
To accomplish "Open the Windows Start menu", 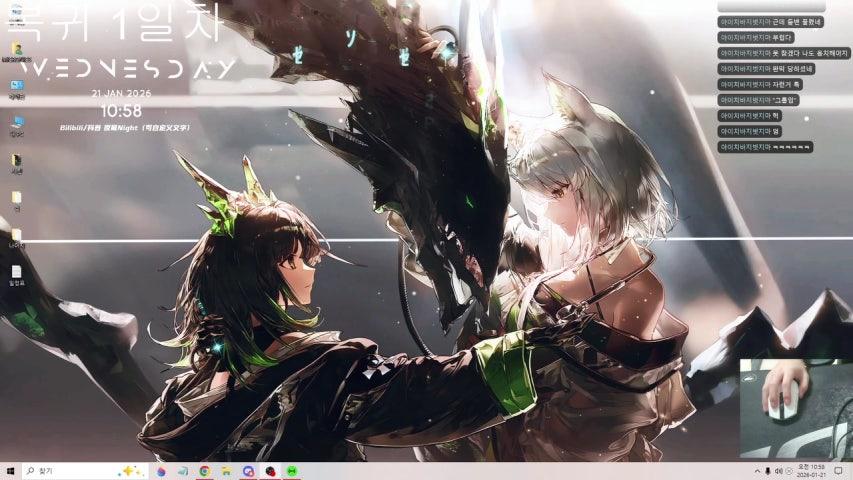I will point(11,471).
